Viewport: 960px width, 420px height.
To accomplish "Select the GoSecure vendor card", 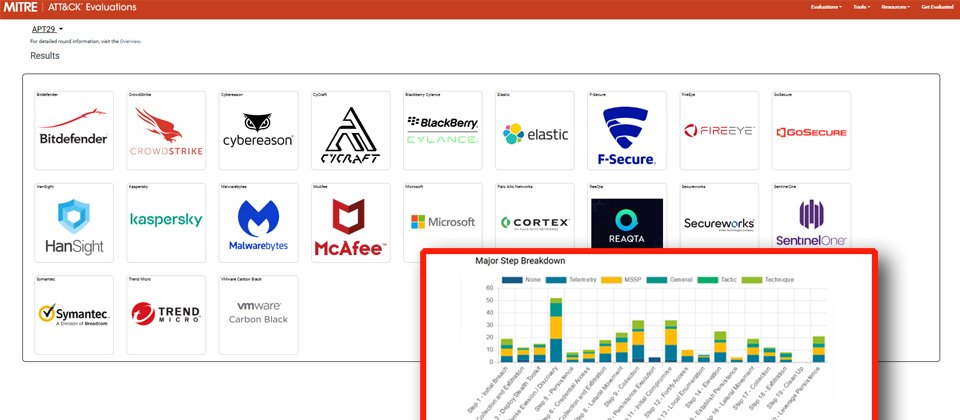I will pos(811,130).
